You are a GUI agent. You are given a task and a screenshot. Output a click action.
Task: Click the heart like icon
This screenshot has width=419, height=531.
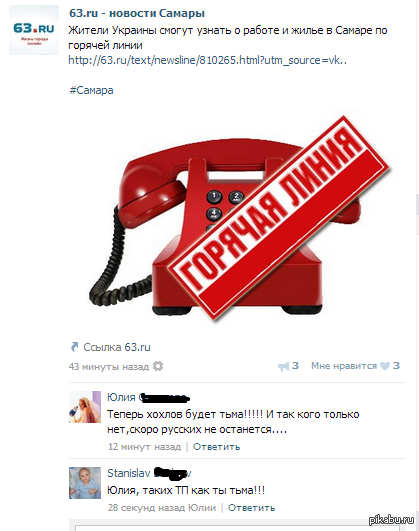385,366
